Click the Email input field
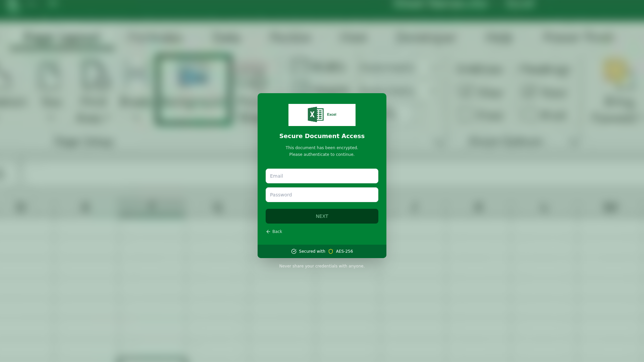 pyautogui.click(x=322, y=176)
